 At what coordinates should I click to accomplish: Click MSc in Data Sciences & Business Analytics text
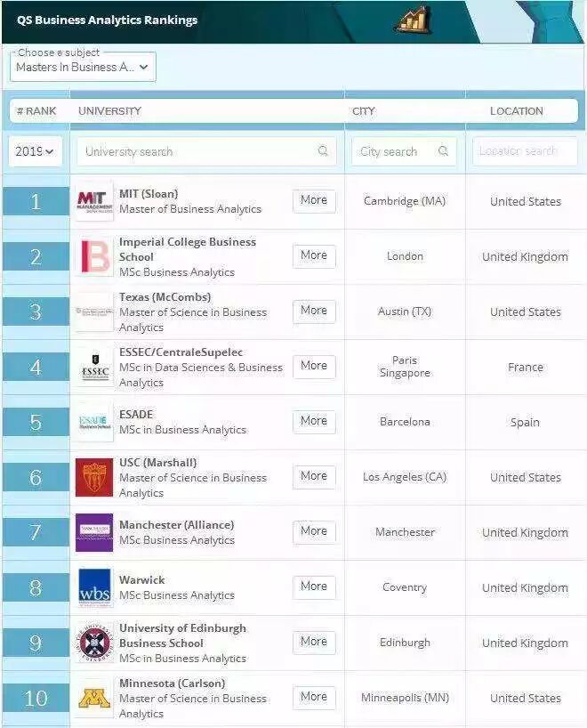coord(201,375)
